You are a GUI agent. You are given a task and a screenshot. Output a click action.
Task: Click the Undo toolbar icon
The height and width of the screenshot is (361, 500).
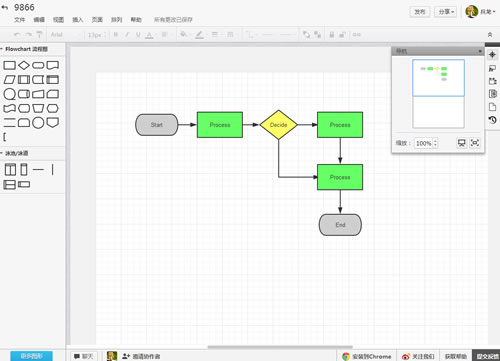pyautogui.click(x=17, y=34)
